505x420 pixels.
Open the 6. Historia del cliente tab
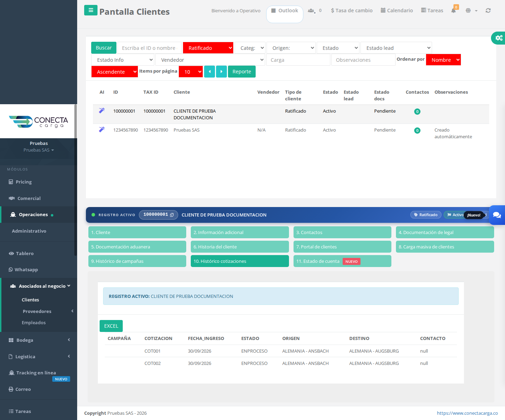coord(240,247)
